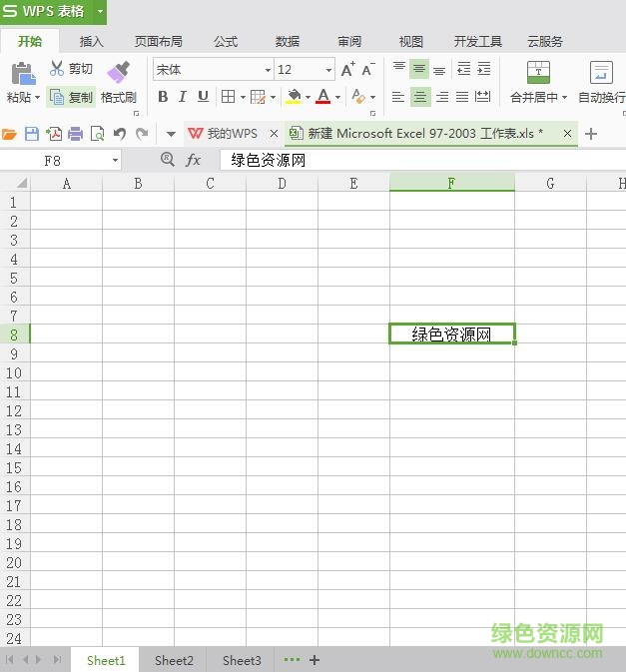
Task: Toggle bold formatting
Action: pos(163,97)
